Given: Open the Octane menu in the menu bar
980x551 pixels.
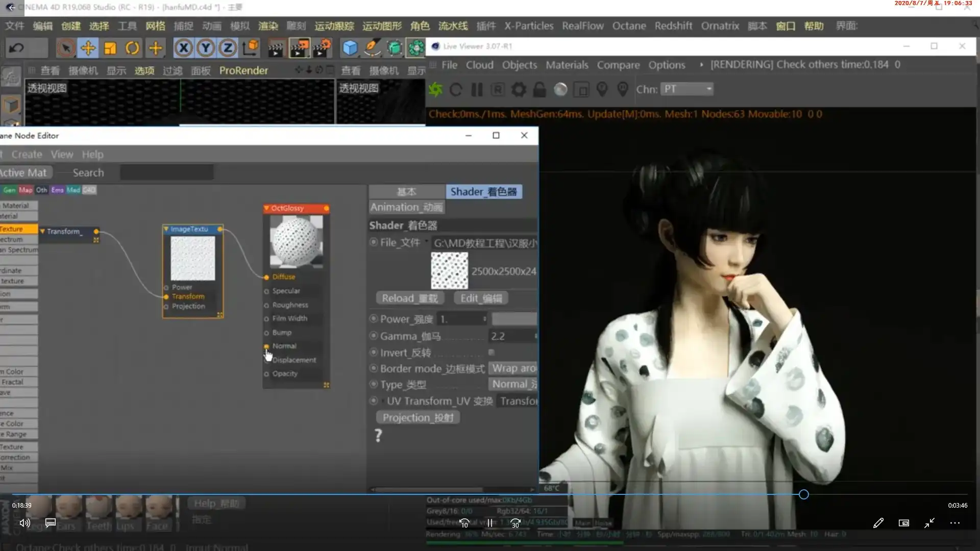Looking at the screenshot, I should click(629, 26).
